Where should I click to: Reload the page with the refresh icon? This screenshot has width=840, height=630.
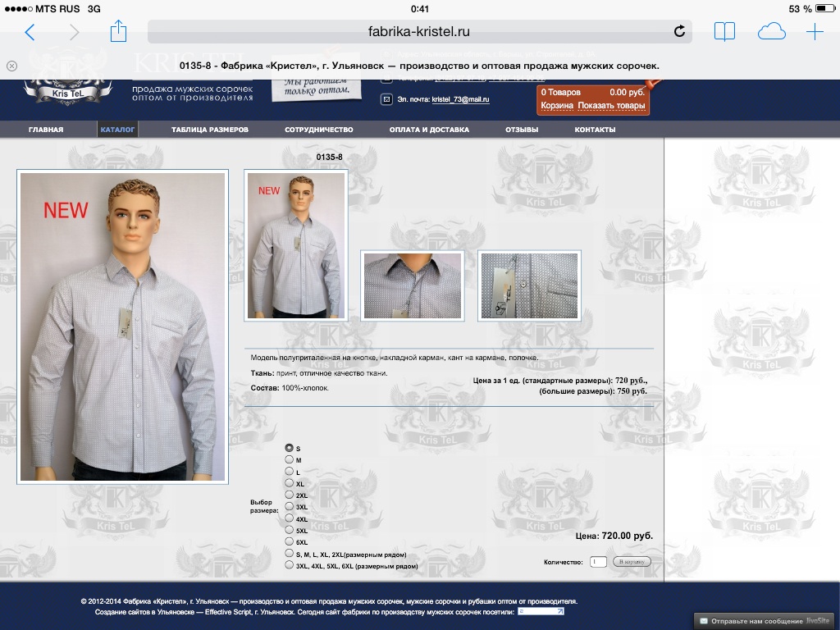click(679, 32)
